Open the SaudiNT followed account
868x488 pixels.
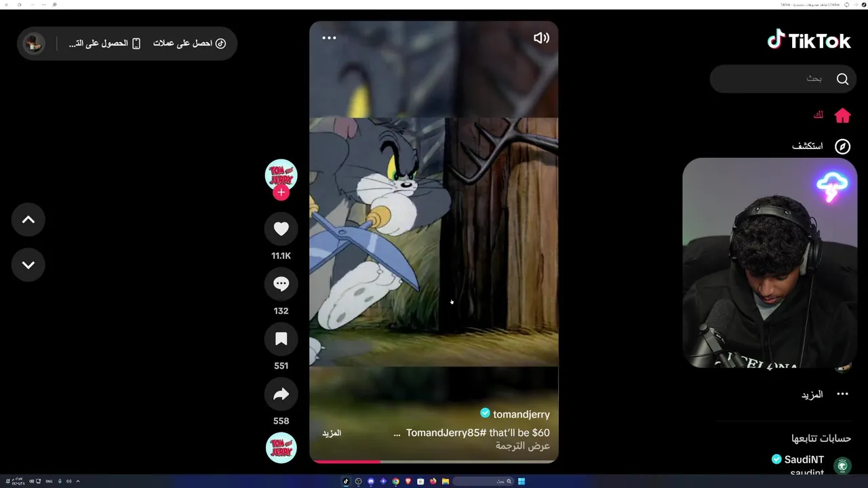click(x=804, y=460)
